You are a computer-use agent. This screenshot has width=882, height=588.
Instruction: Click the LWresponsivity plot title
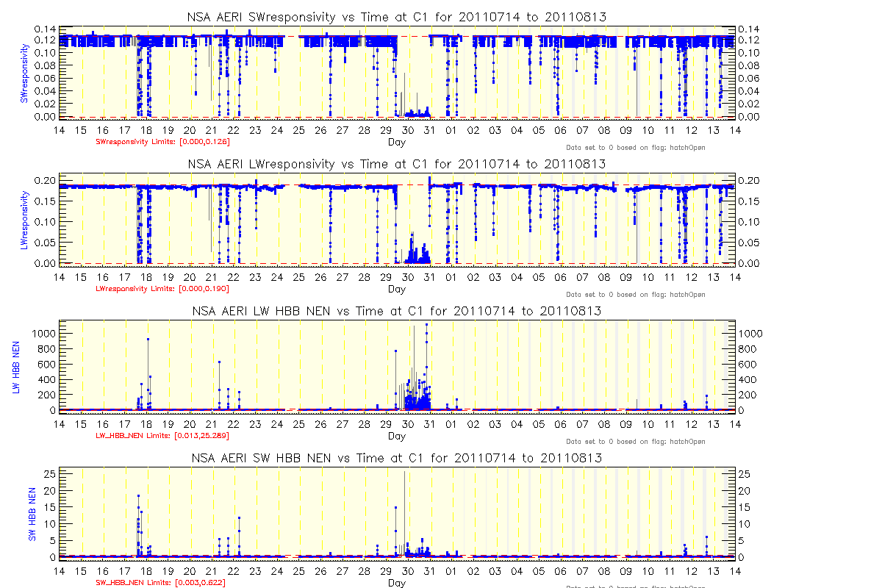(x=397, y=165)
